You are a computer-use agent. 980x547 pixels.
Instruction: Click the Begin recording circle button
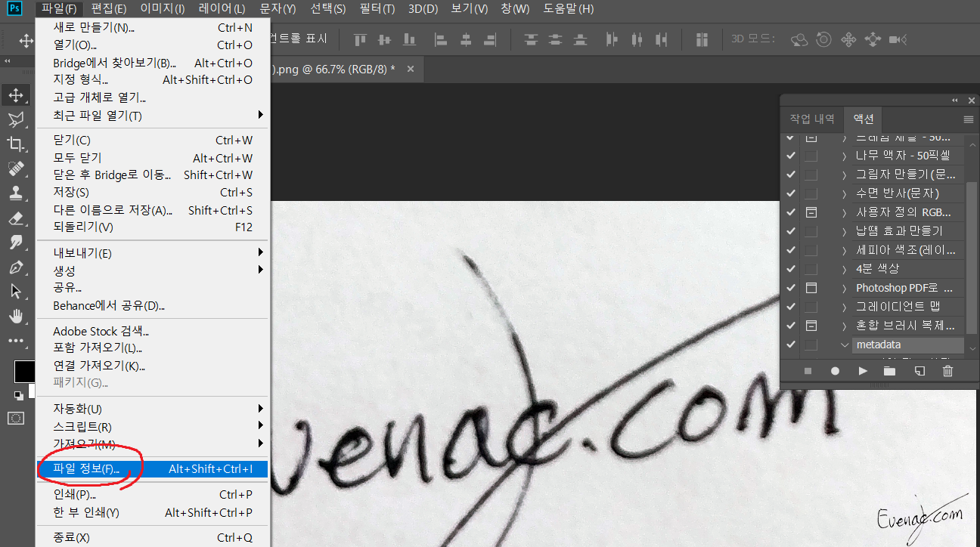pos(835,371)
